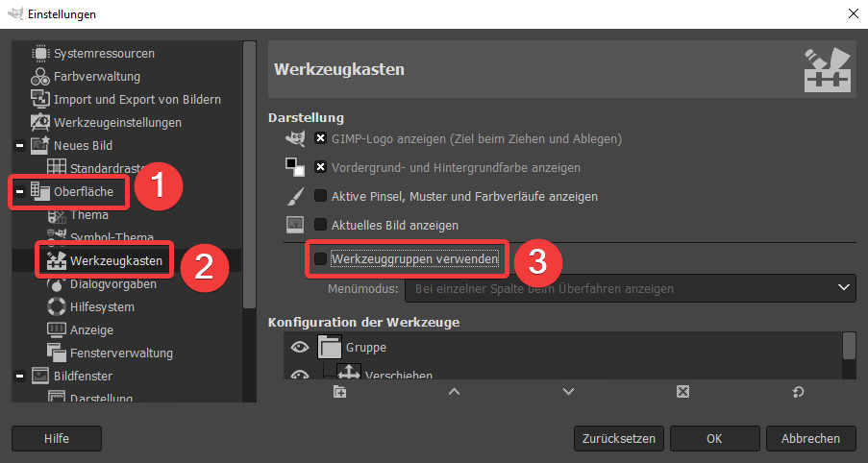This screenshot has width=868, height=463.
Task: Select the Verschieben tool row
Action: [x=562, y=371]
